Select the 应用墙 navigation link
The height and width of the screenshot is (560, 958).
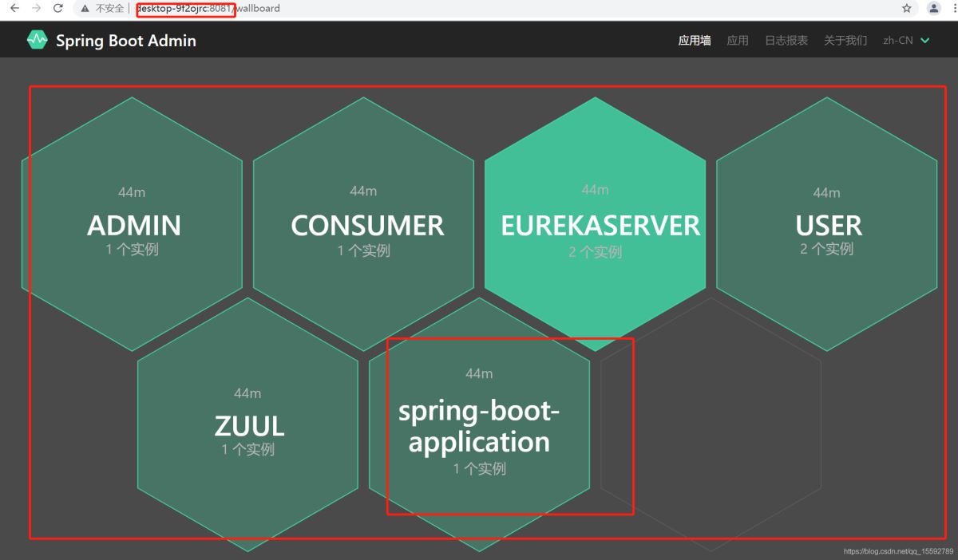pos(693,40)
